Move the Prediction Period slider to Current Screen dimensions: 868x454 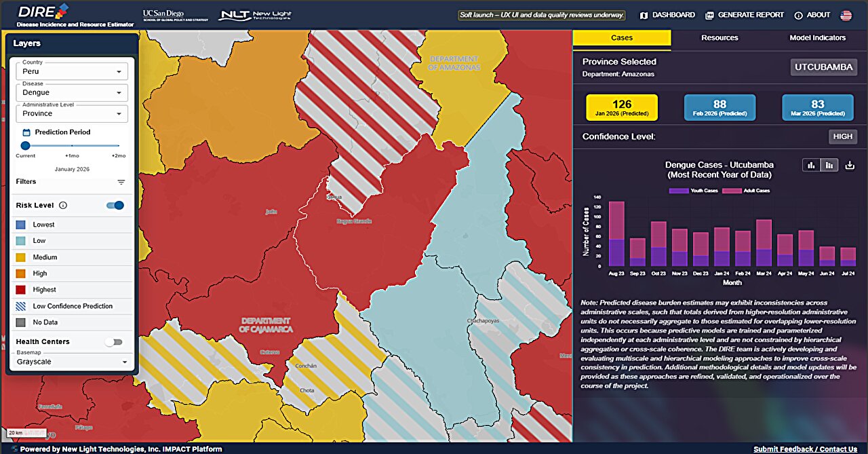(x=25, y=145)
